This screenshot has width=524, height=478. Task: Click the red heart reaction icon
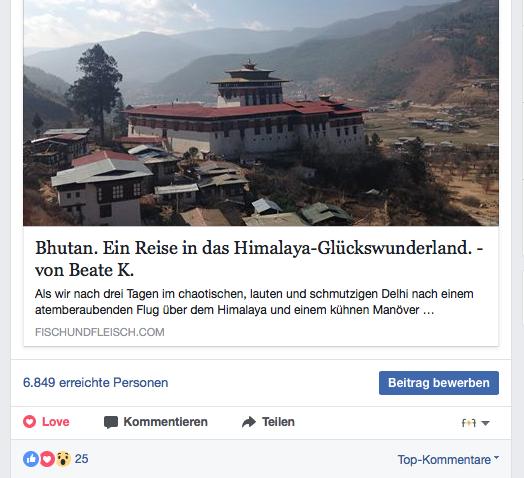click(x=47, y=459)
